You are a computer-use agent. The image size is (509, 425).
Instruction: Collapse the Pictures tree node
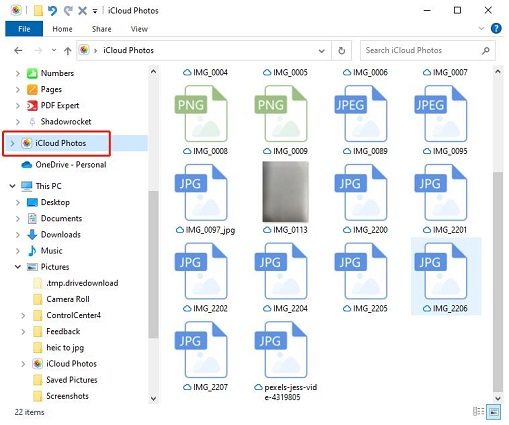pos(18,267)
